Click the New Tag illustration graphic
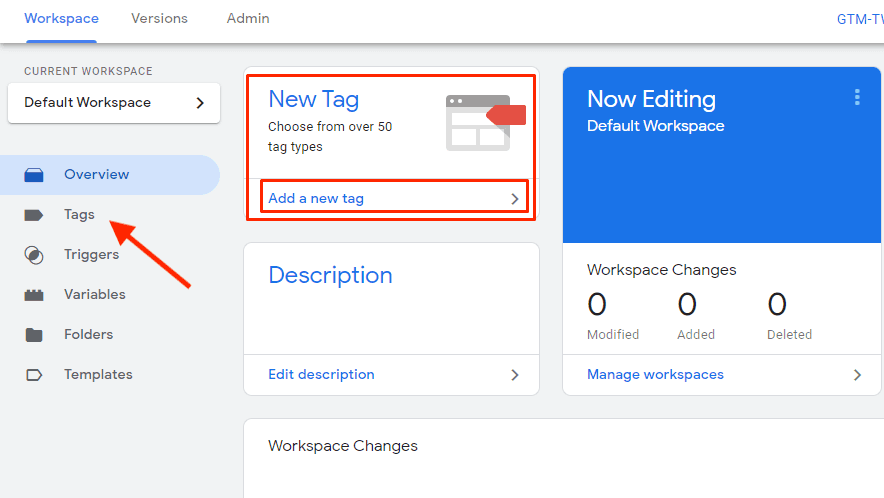The width and height of the screenshot is (884, 498). 485,122
